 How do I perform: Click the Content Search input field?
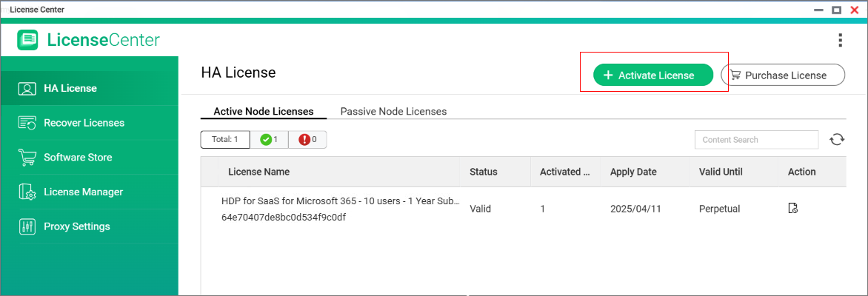point(755,140)
